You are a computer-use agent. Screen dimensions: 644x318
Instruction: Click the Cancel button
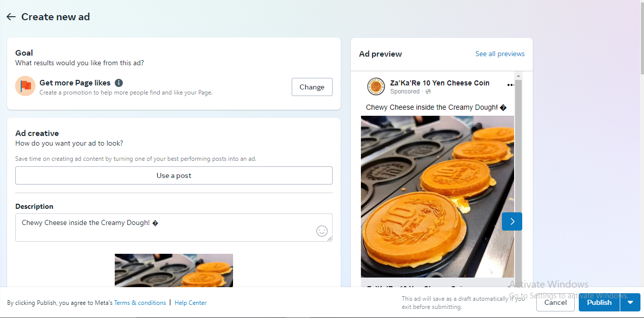[x=556, y=302]
